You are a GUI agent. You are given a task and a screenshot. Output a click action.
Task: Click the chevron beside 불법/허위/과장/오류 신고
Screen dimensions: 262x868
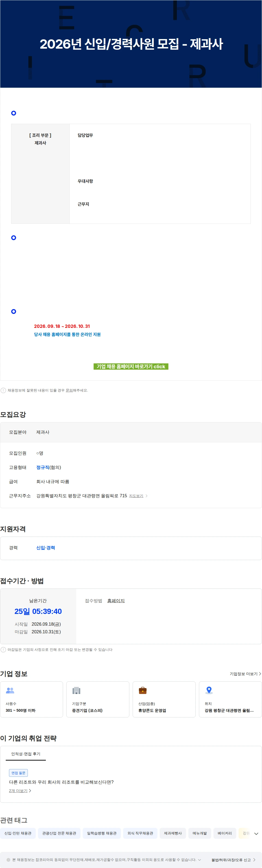(254, 860)
